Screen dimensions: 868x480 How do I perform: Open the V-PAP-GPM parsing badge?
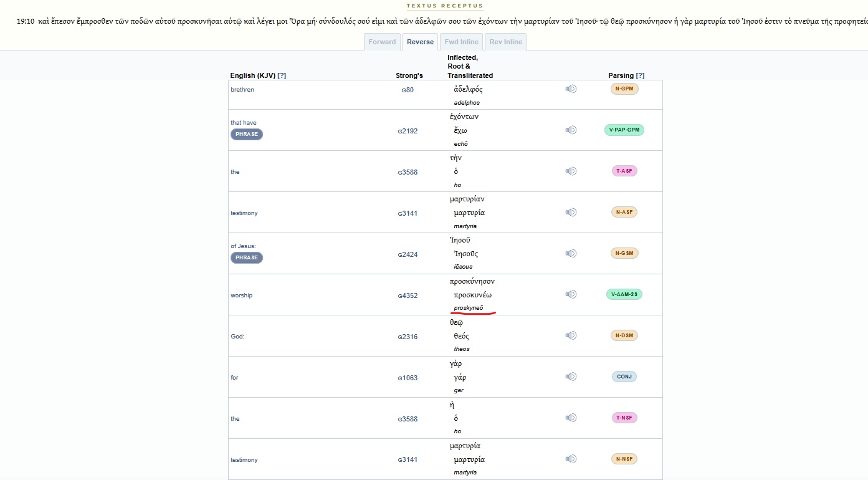pos(624,130)
